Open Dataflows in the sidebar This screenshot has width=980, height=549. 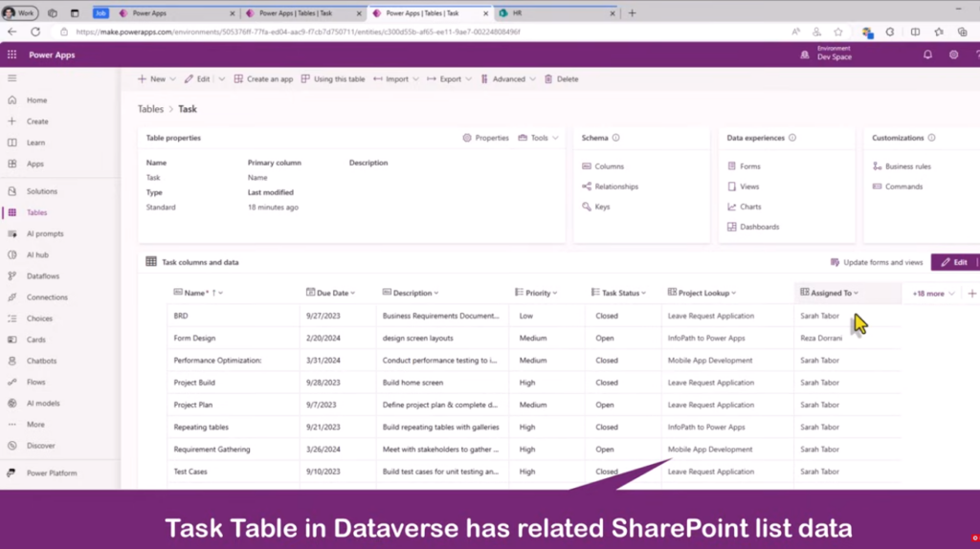[43, 276]
